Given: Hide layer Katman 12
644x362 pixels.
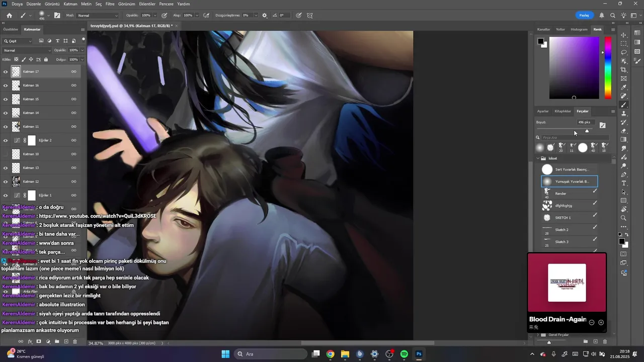Looking at the screenshot, I should point(6,182).
